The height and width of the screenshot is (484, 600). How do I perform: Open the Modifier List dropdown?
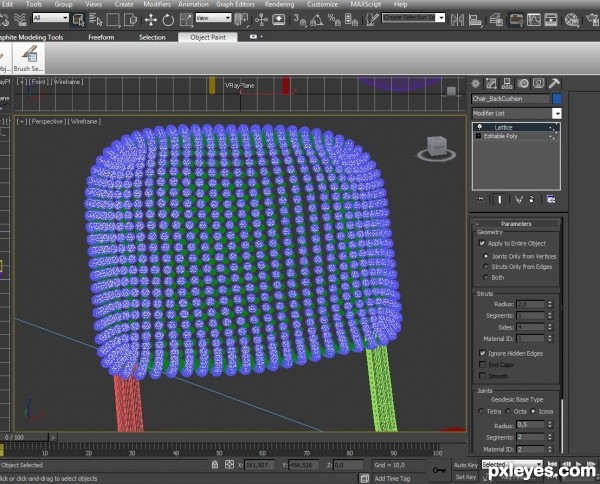click(556, 113)
